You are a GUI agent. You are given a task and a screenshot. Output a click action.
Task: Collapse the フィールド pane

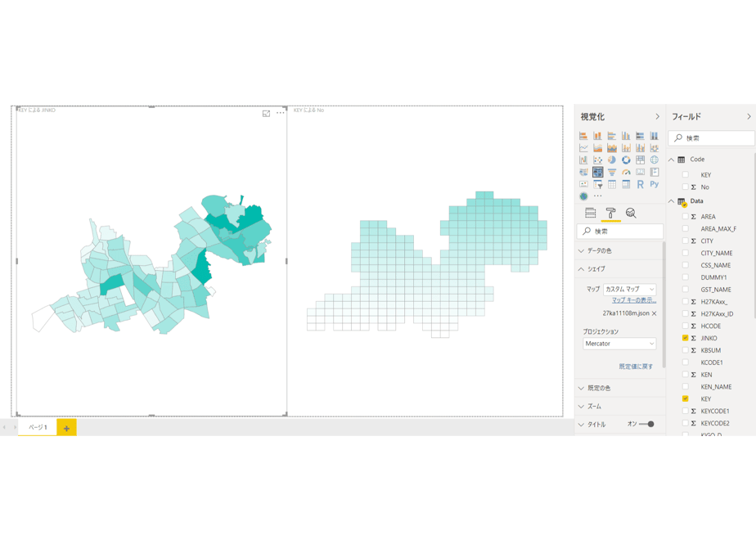(x=749, y=117)
